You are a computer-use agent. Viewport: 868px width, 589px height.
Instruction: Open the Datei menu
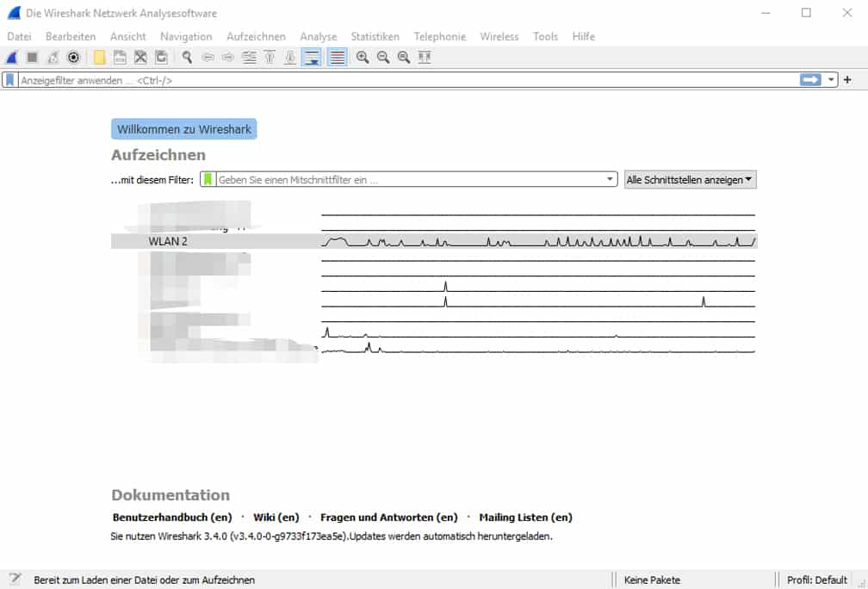[x=19, y=36]
